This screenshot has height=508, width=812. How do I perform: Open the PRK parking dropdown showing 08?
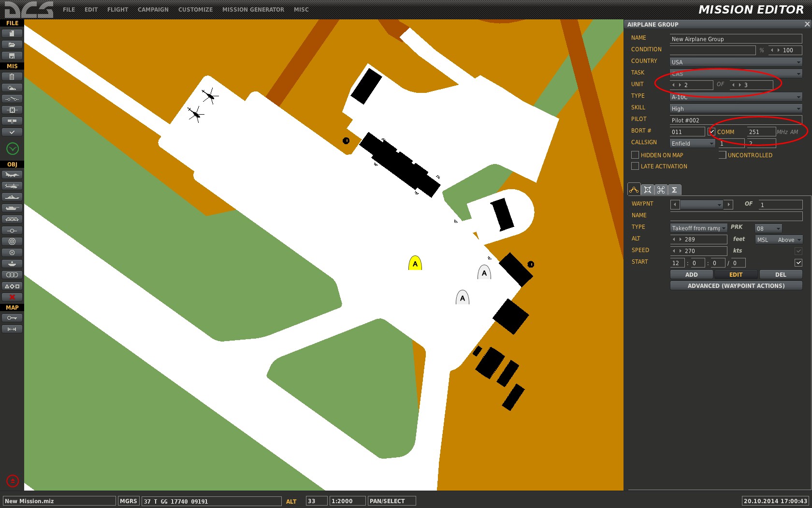pos(768,228)
